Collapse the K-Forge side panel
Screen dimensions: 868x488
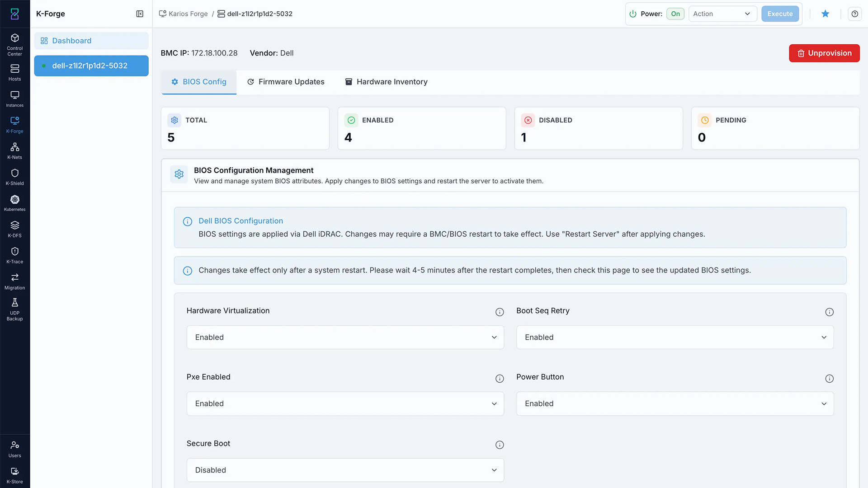[140, 14]
